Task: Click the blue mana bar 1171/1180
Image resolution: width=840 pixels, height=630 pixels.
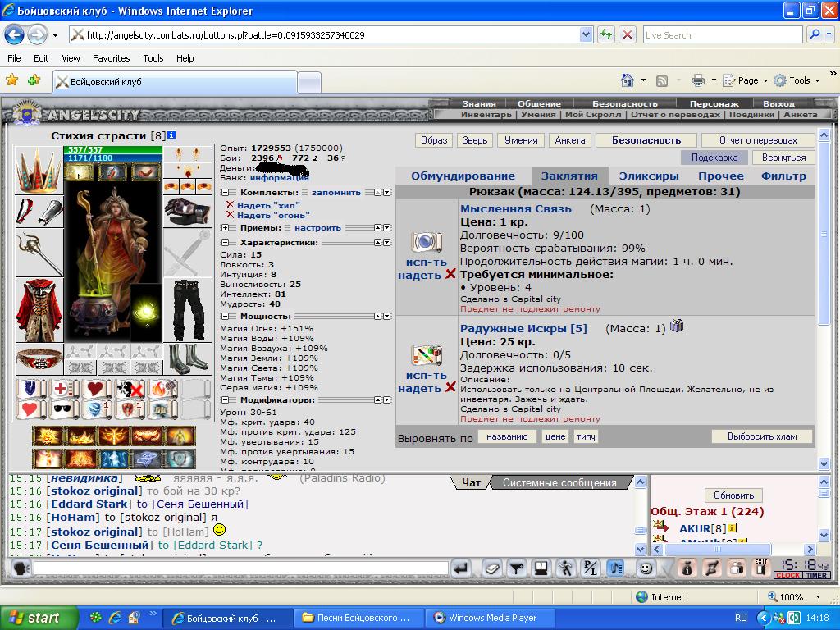Action: pos(112,158)
